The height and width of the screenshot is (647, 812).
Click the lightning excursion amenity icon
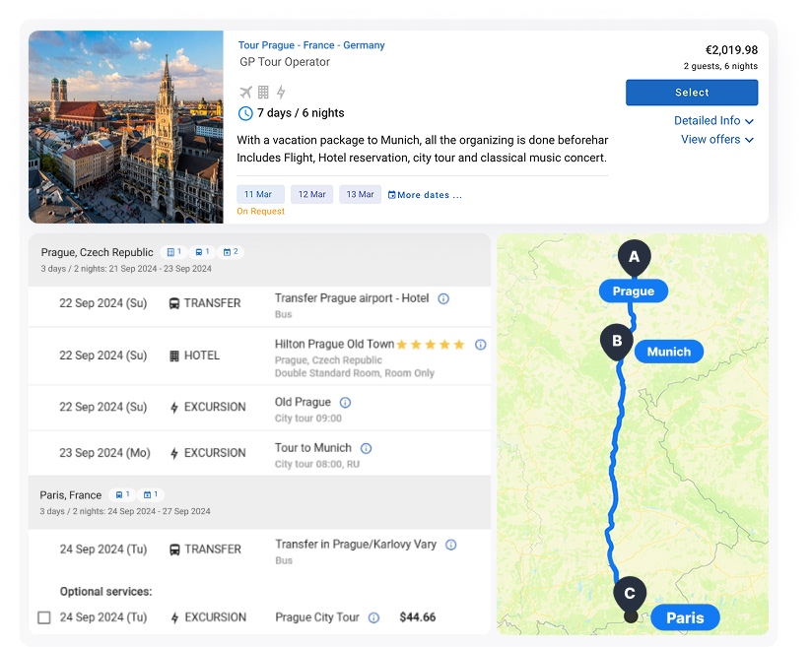(x=281, y=92)
